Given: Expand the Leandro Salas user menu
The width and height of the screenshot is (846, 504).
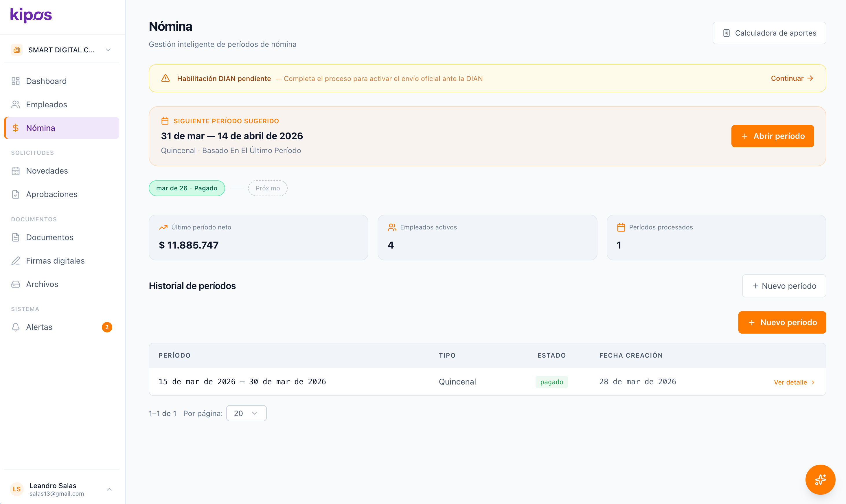Looking at the screenshot, I should coord(61,489).
